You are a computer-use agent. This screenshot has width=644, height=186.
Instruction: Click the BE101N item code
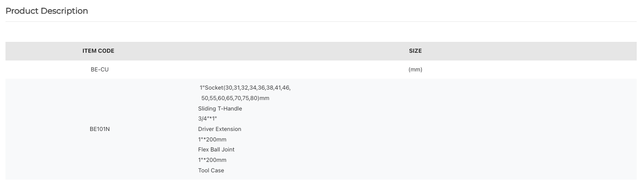[100, 129]
